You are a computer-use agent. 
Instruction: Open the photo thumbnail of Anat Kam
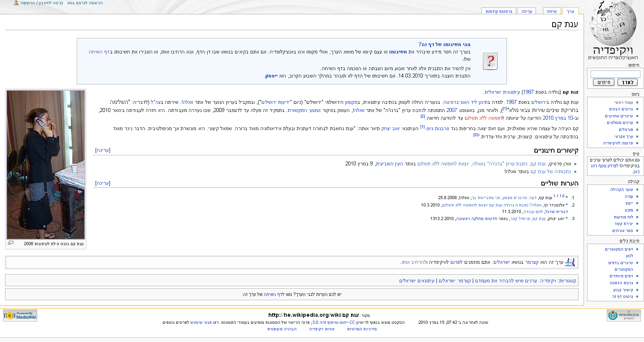click(x=46, y=165)
